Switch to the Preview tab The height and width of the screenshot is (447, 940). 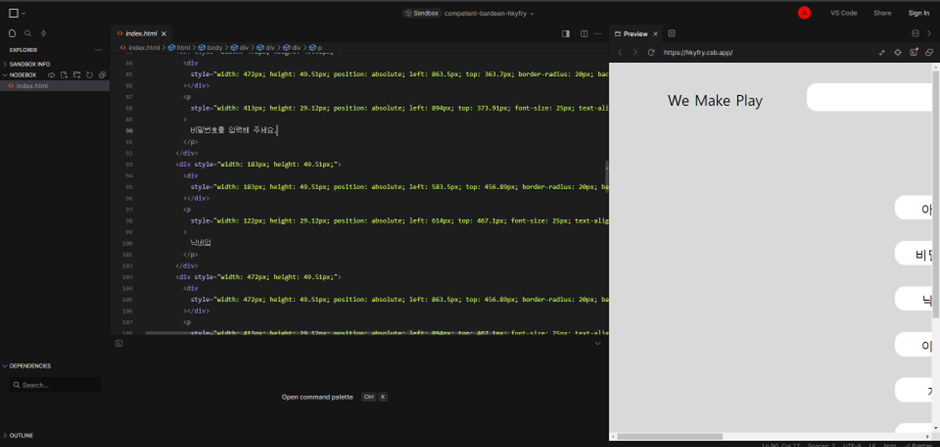(x=634, y=34)
